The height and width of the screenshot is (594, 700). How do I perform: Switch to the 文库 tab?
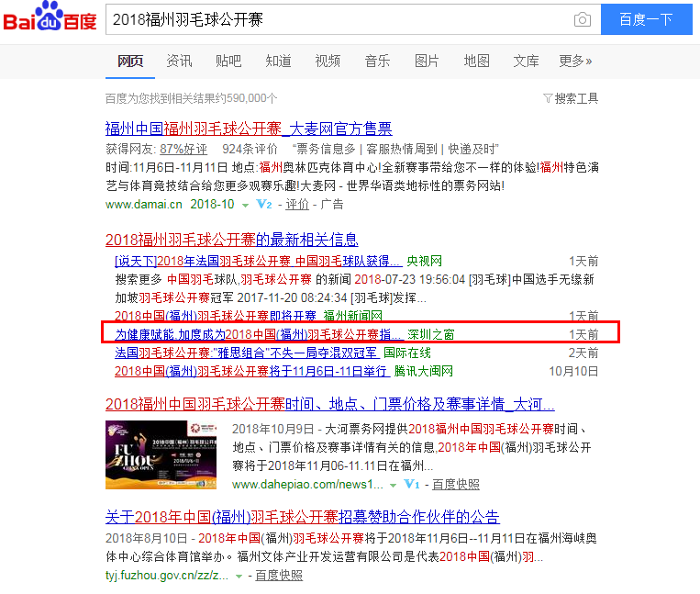click(x=526, y=61)
